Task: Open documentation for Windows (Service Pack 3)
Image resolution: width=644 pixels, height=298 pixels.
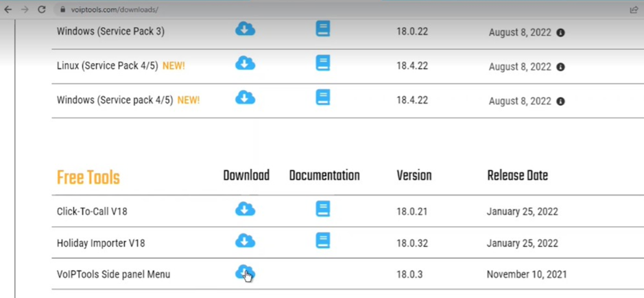Action: (323, 29)
